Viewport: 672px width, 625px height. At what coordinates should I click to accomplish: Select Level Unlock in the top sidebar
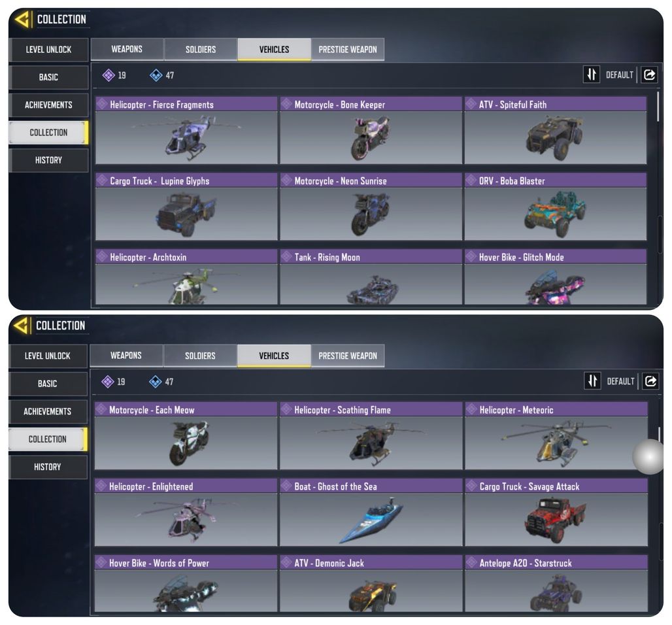click(x=48, y=49)
